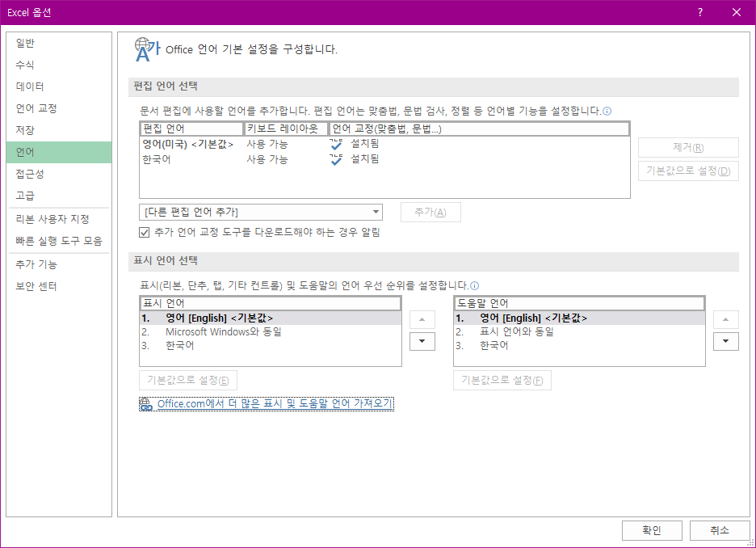Cancel with the 취소 button
Image resolution: width=756 pixels, height=548 pixels.
720,531
